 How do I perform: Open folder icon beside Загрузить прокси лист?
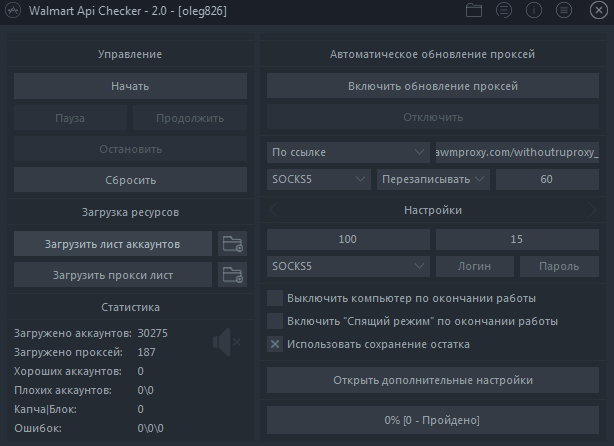click(233, 274)
